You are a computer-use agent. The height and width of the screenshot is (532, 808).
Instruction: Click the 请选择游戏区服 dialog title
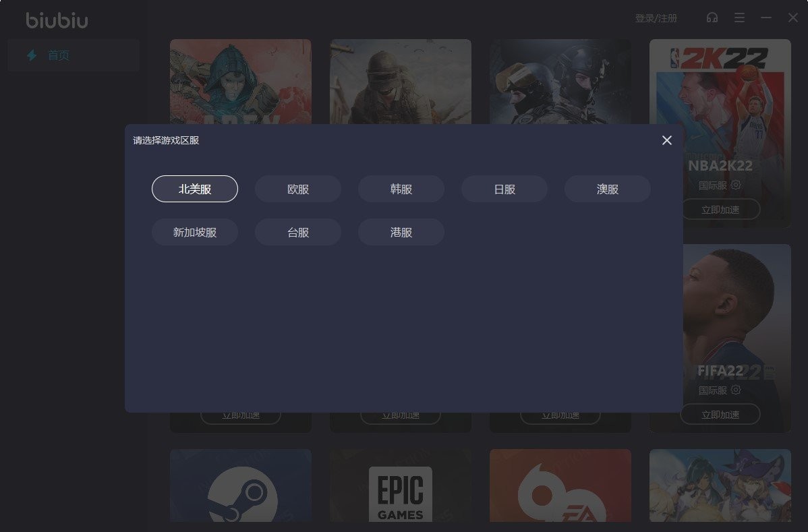click(x=166, y=141)
